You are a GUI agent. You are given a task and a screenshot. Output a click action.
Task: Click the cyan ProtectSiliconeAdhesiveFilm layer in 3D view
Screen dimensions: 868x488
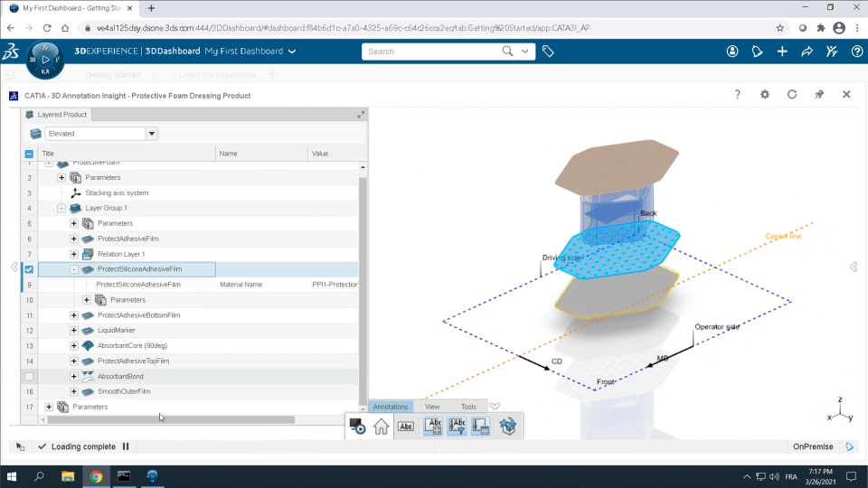618,250
